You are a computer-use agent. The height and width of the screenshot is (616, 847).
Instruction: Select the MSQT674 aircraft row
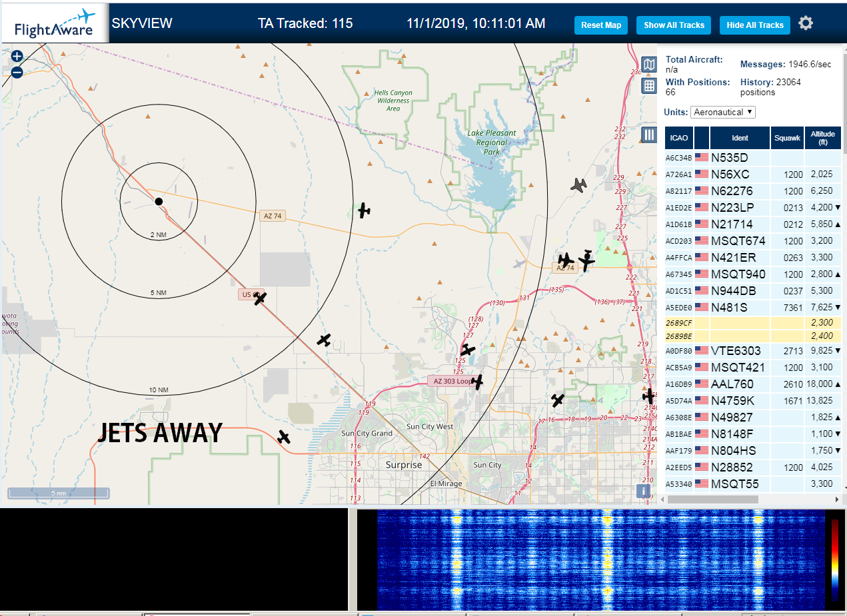click(753, 241)
